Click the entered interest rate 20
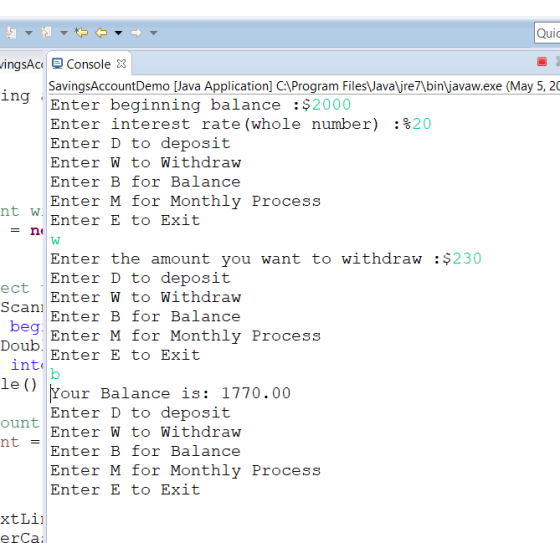 click(422, 124)
